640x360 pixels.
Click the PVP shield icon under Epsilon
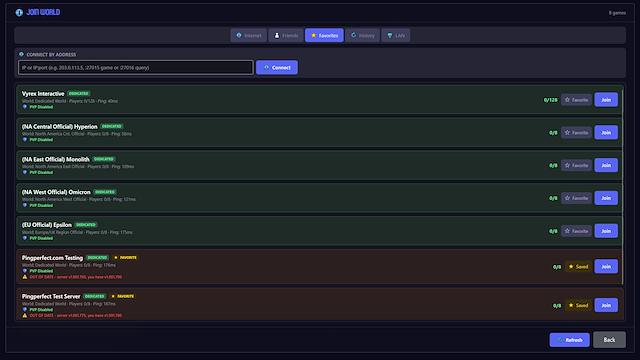25,238
